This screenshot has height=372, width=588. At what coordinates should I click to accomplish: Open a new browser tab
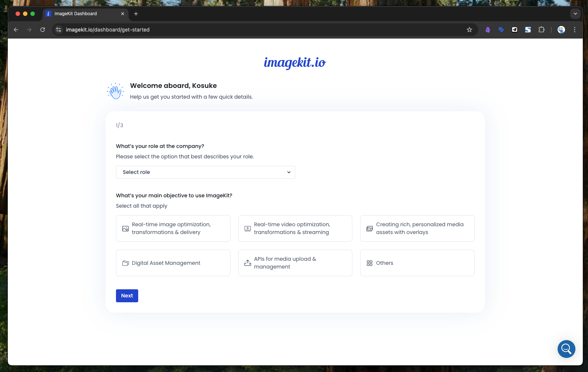136,14
